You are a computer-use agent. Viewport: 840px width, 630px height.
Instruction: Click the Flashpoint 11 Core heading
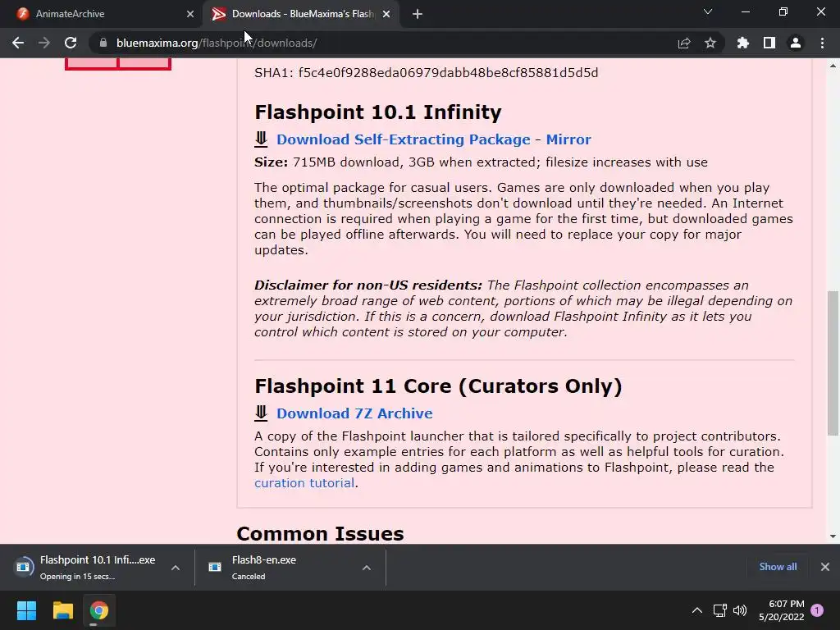pyautogui.click(x=438, y=386)
